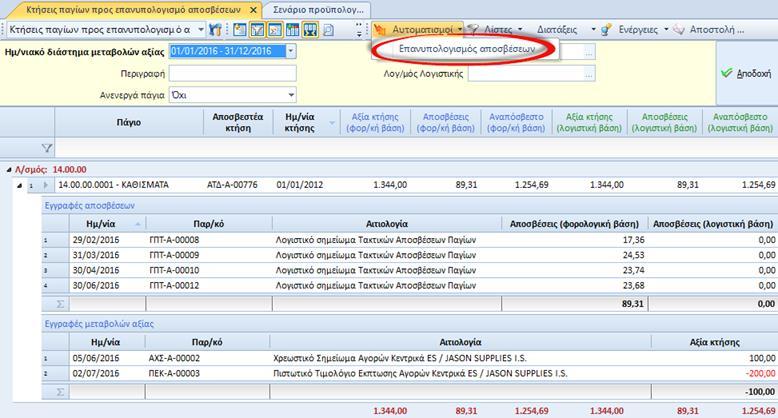Open the view selector dropdown Κτήσεις παγίων
Screen dimensions: 778x418
[x=200, y=30]
